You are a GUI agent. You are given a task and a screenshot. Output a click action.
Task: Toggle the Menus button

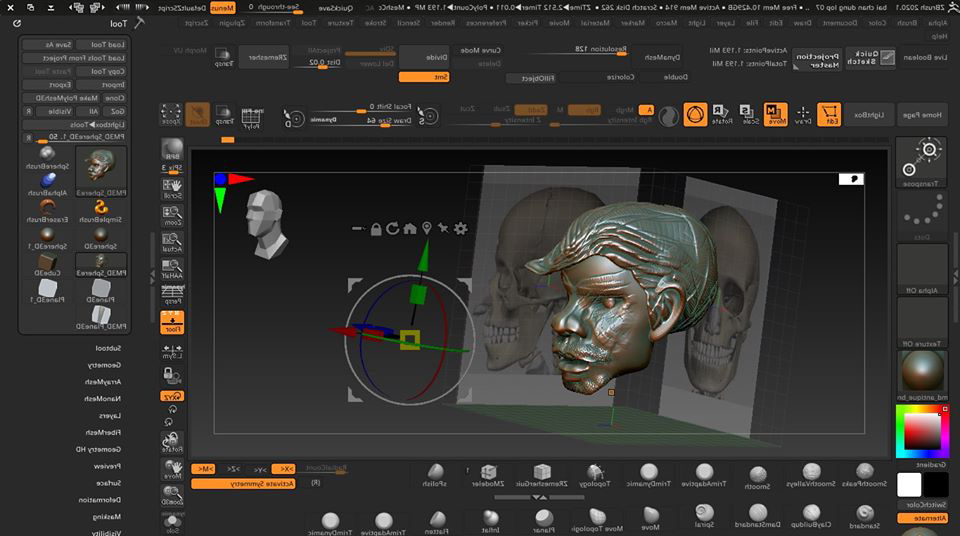point(222,8)
